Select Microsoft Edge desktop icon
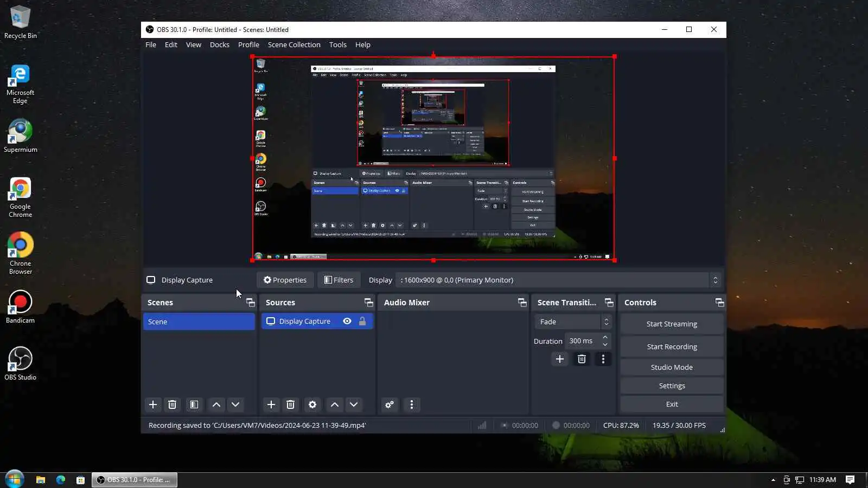 pyautogui.click(x=20, y=84)
